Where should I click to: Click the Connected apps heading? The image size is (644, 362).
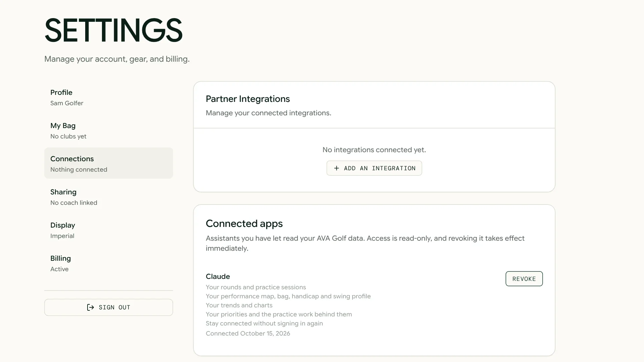point(244,224)
